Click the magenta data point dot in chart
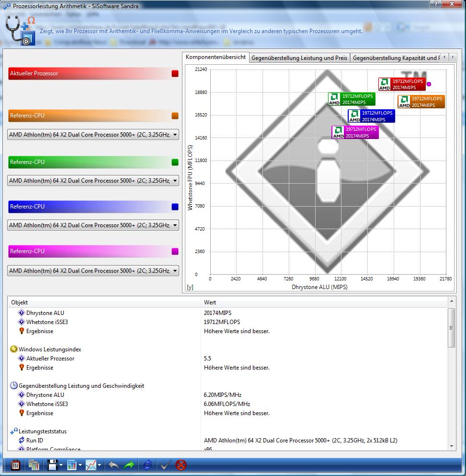466x476 pixels. click(x=429, y=84)
